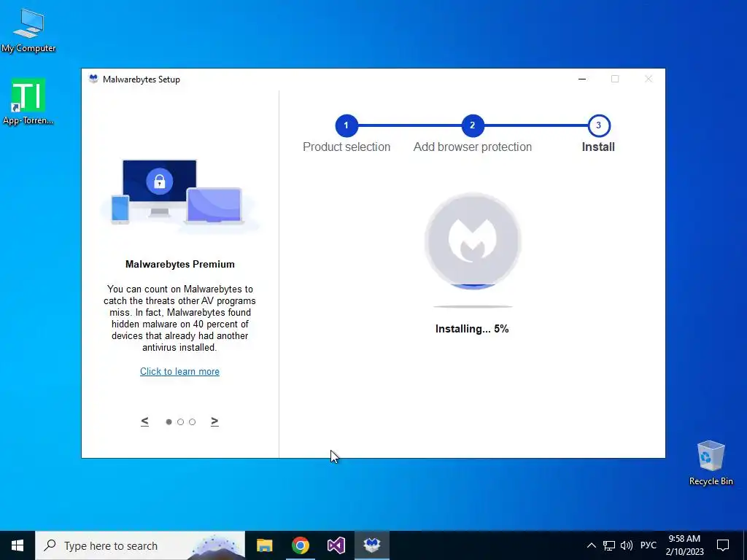Screen dimensions: 747x560
Task: Click the Product selection step label
Action: click(347, 147)
